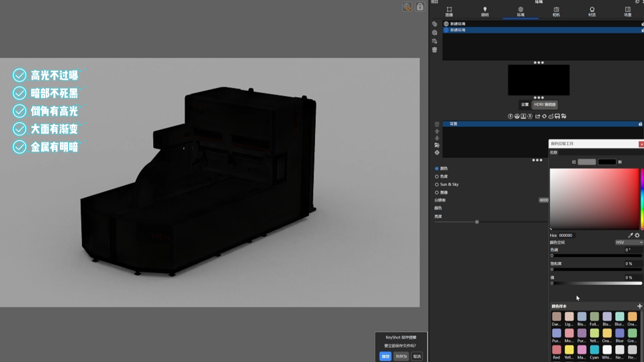Click the move pin up arrow icon
This screenshot has width=644, height=362.
pos(437,131)
